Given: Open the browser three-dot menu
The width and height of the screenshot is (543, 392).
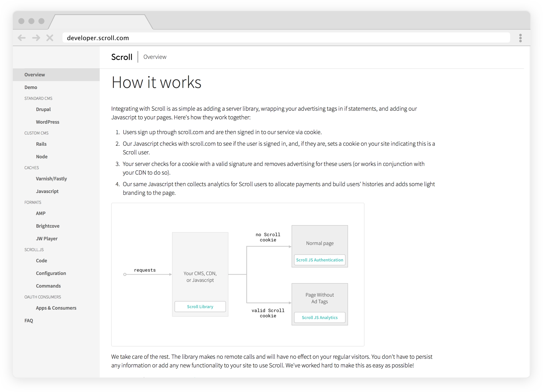Looking at the screenshot, I should [x=520, y=38].
